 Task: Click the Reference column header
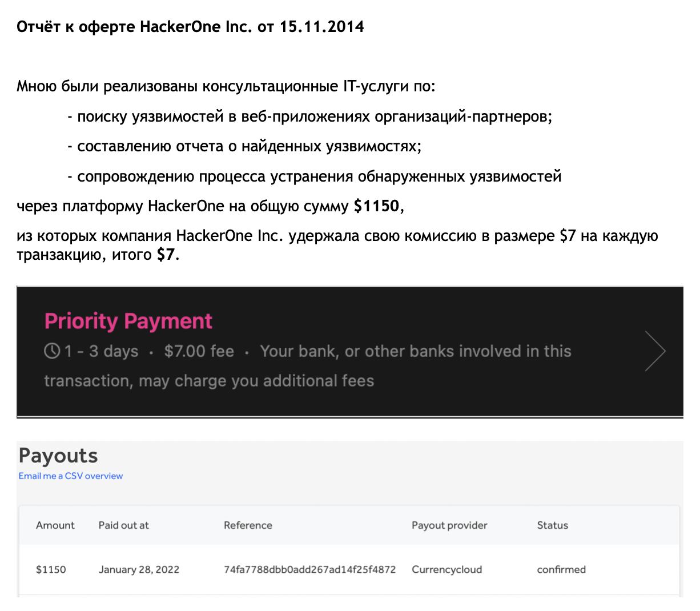tap(248, 525)
